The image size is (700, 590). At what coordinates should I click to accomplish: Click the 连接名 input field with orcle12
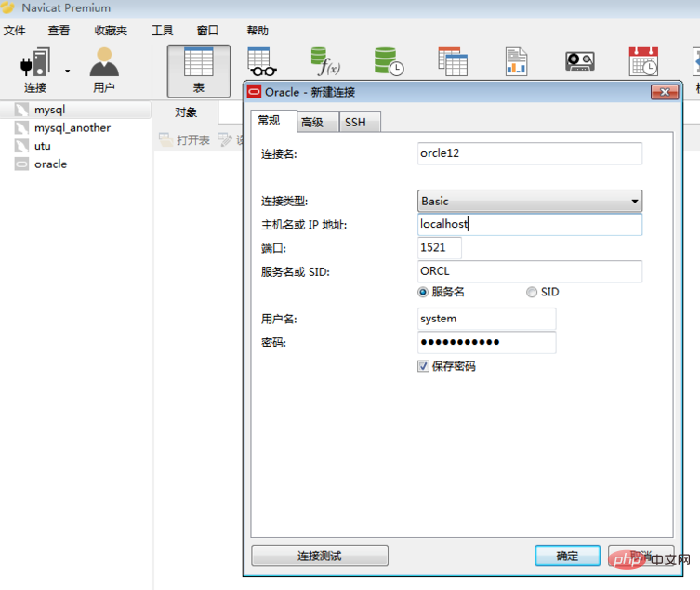pos(530,153)
